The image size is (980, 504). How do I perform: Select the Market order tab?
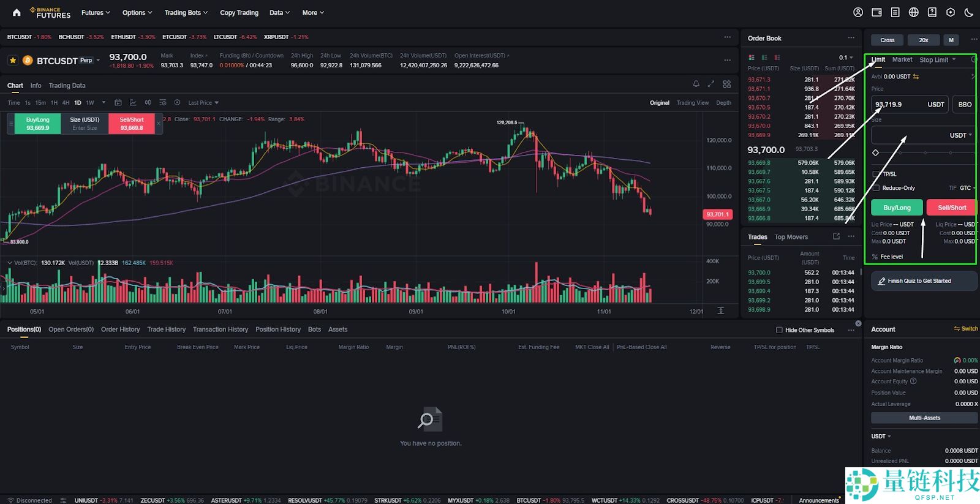pyautogui.click(x=902, y=59)
